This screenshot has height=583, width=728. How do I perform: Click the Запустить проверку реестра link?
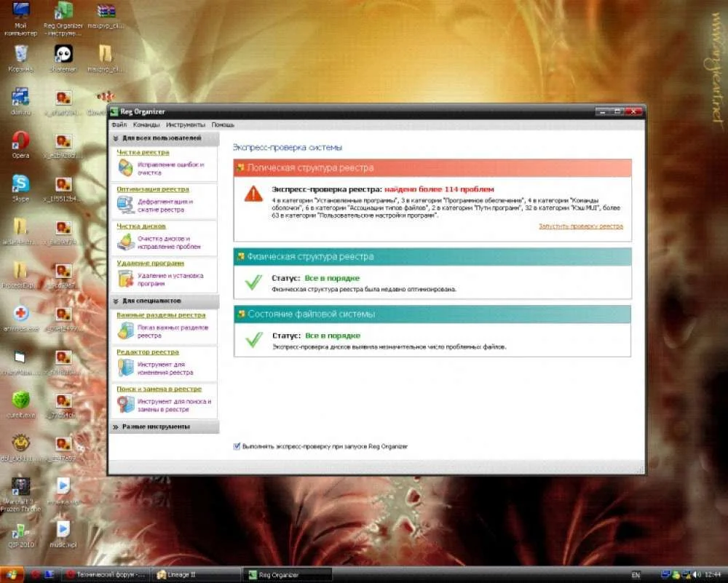[x=580, y=226]
